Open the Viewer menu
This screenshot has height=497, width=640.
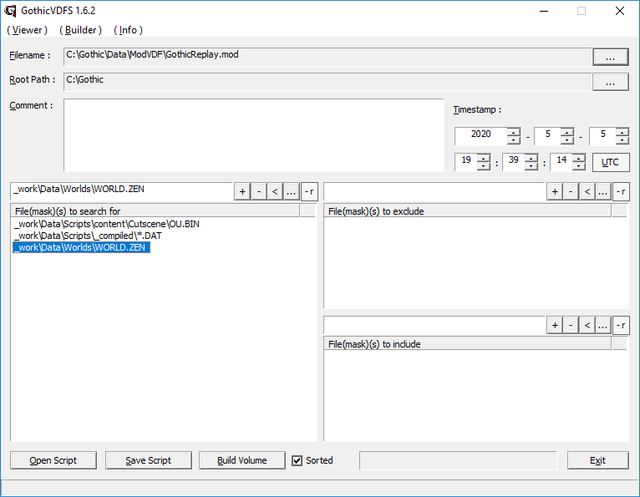27,30
